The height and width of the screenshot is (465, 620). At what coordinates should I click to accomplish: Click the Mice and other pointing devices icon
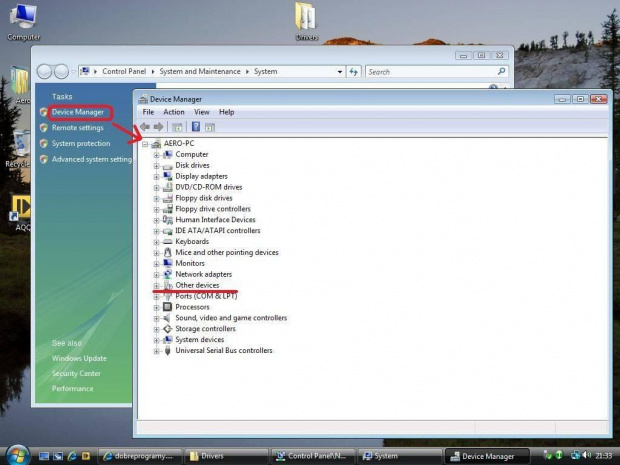coord(168,252)
